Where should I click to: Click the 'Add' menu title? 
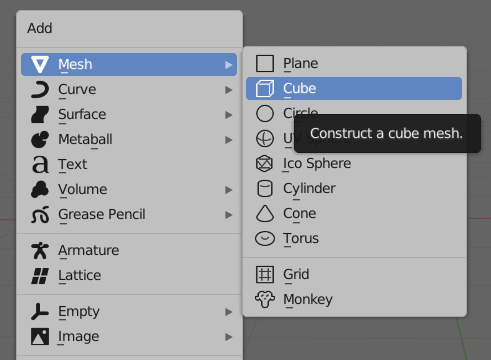pos(40,28)
